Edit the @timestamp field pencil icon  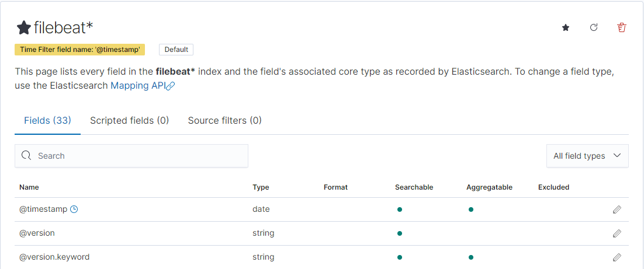617,209
